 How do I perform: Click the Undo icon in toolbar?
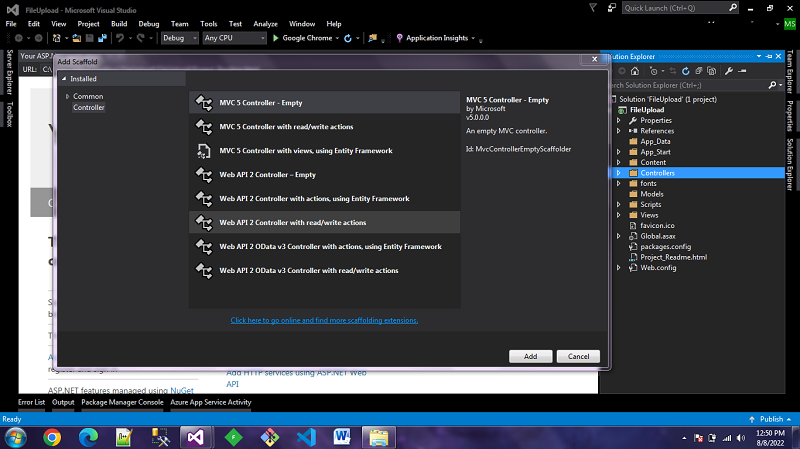tap(120, 38)
